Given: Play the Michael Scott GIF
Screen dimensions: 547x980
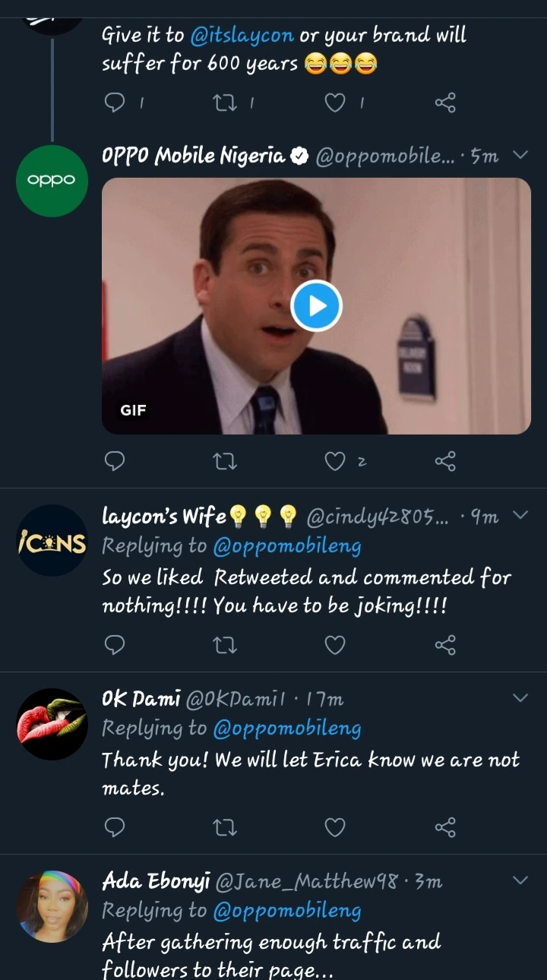Looking at the screenshot, I should [317, 305].
